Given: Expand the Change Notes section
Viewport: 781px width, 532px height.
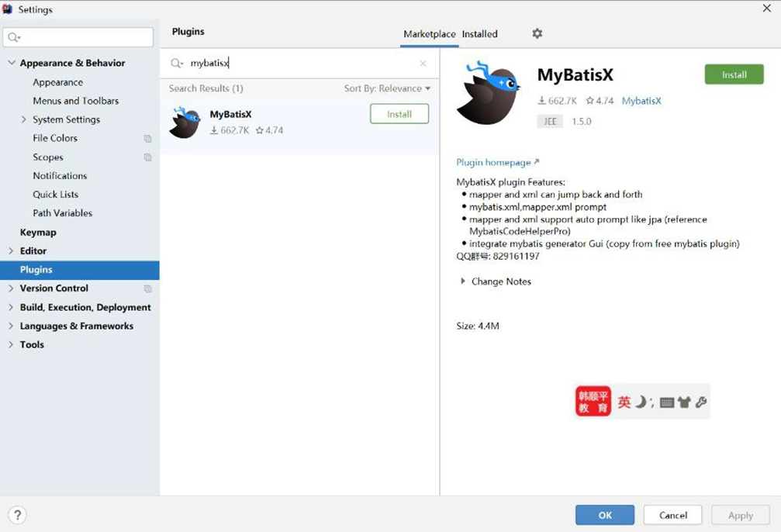Looking at the screenshot, I should pos(463,282).
